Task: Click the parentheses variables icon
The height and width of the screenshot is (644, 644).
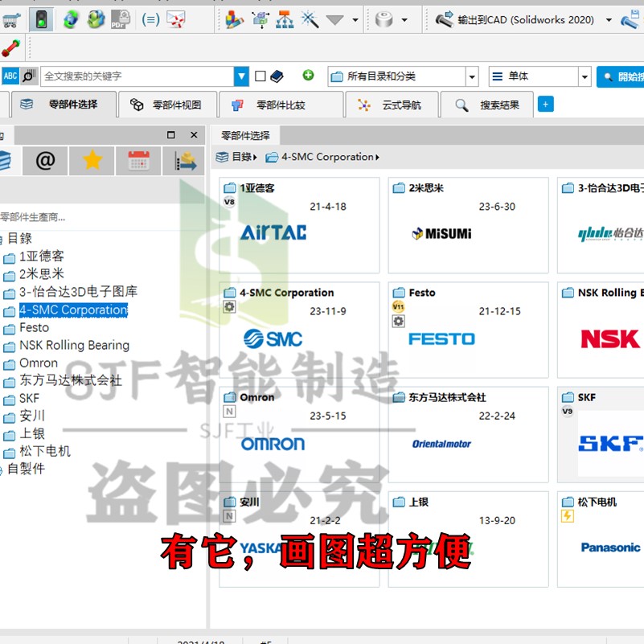Action: tap(150, 19)
